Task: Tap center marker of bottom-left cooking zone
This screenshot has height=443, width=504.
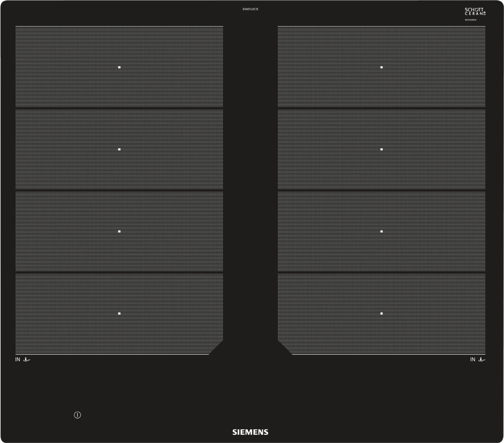Action: (119, 313)
